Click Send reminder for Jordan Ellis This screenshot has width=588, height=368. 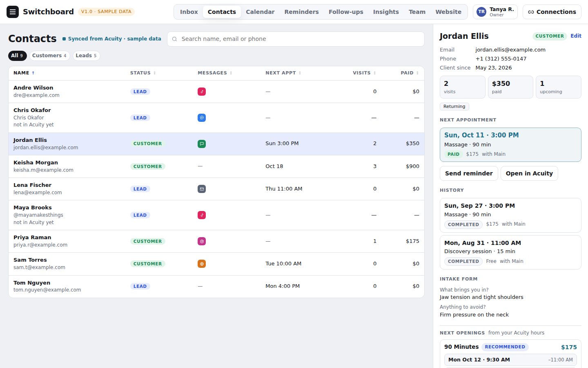469,173
